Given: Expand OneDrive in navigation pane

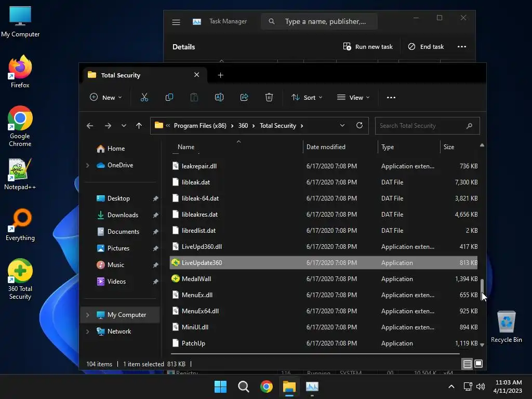Looking at the screenshot, I should [87, 165].
